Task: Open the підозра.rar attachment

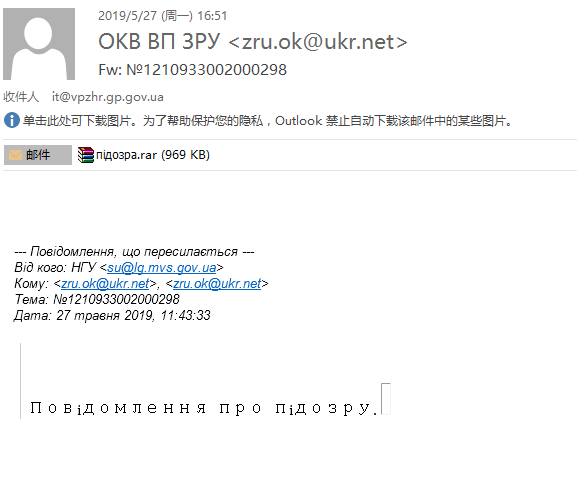Action: (144, 155)
